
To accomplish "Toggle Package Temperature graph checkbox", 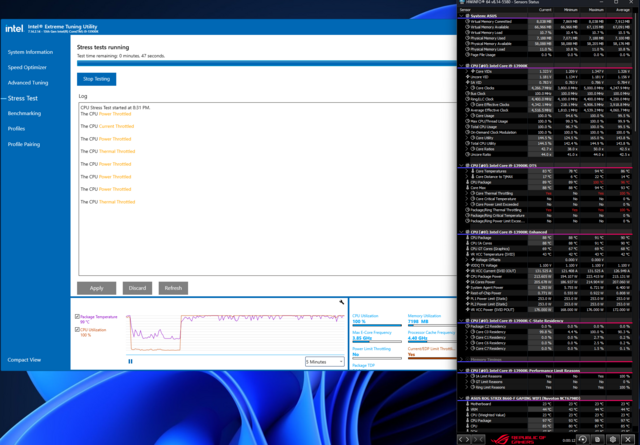I will (x=77, y=316).
